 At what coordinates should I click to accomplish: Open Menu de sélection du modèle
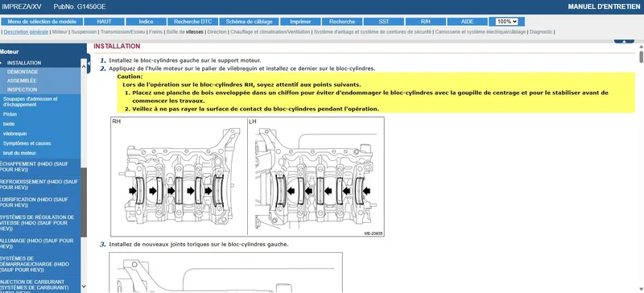42,22
